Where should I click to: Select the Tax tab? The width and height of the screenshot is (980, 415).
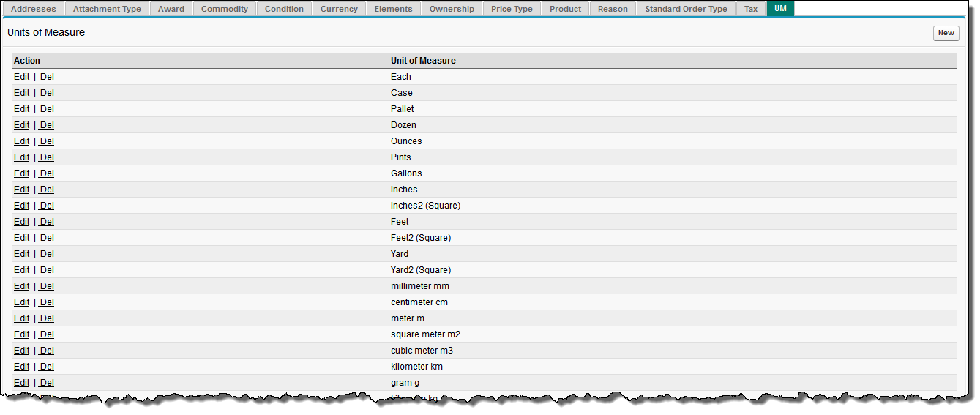click(x=751, y=9)
